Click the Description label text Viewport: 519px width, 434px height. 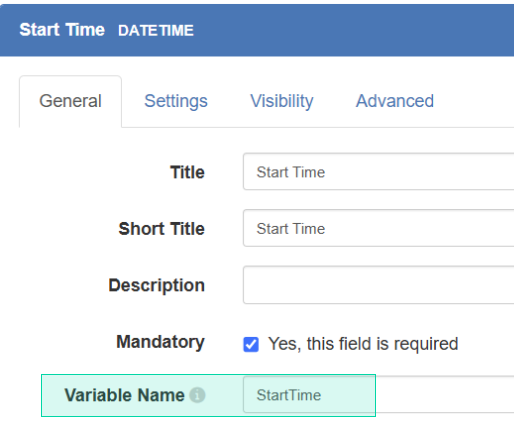coord(157,285)
